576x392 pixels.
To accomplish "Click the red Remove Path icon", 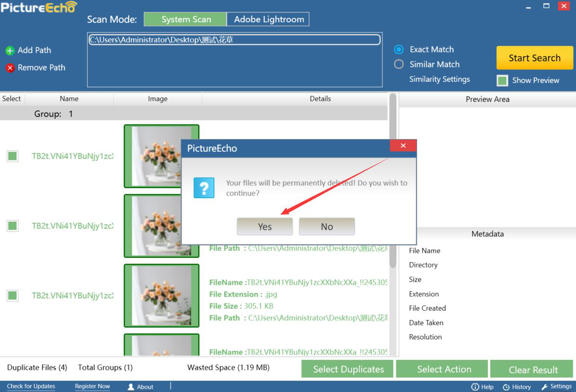I will 10,68.
